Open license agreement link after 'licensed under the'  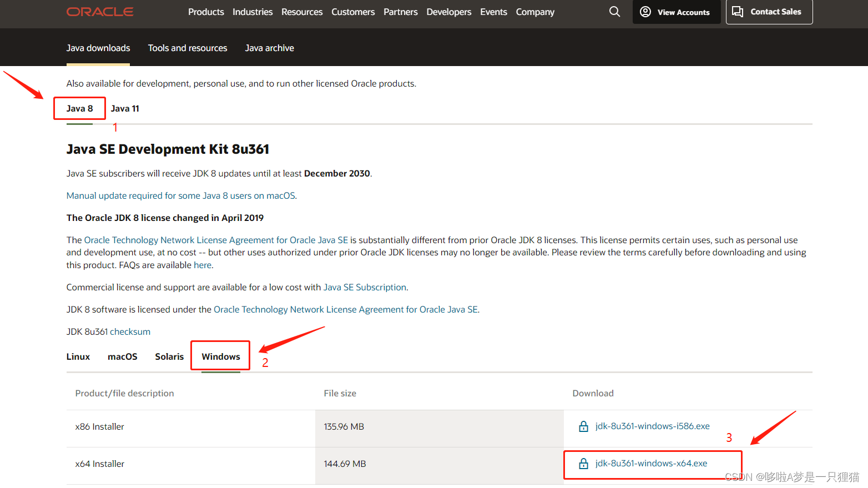point(345,309)
